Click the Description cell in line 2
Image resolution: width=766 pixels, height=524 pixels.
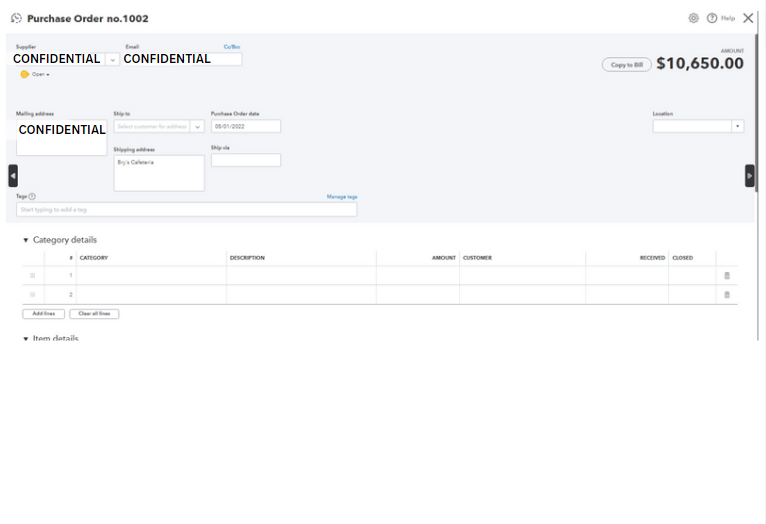[x=301, y=294]
